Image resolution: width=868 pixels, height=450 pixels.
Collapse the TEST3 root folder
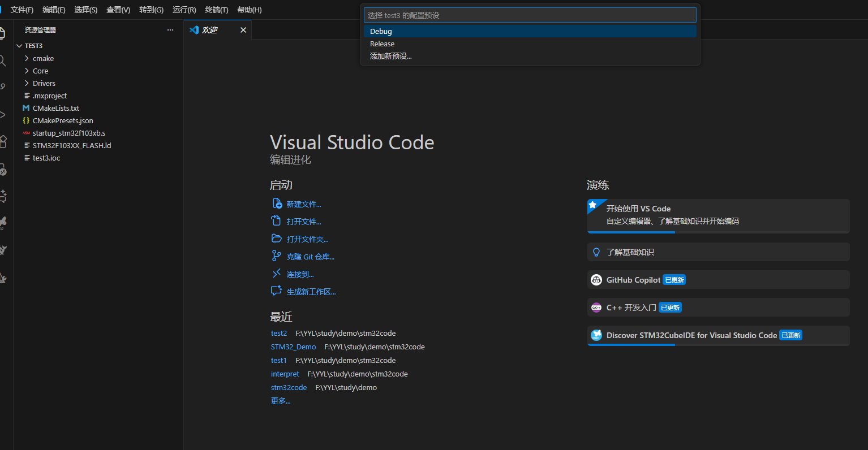pos(99,46)
